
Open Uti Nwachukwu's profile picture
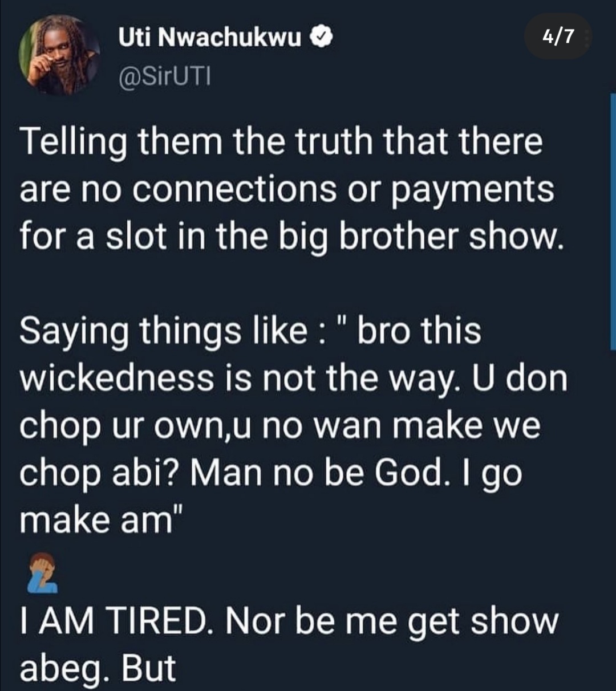(60, 54)
